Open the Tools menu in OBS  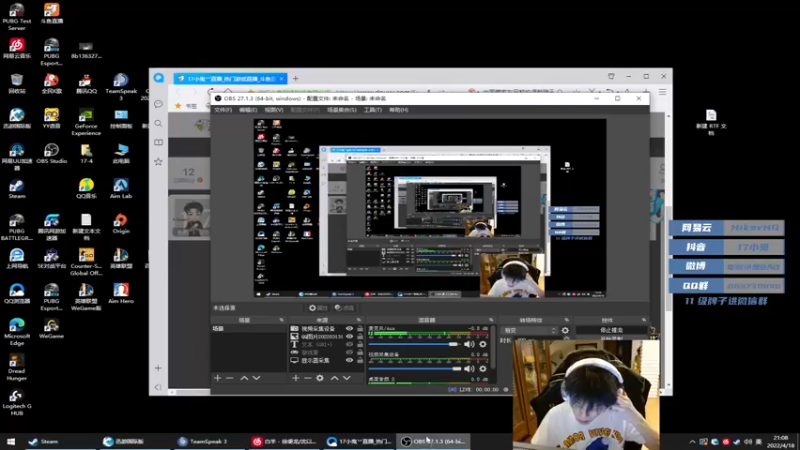point(372,110)
